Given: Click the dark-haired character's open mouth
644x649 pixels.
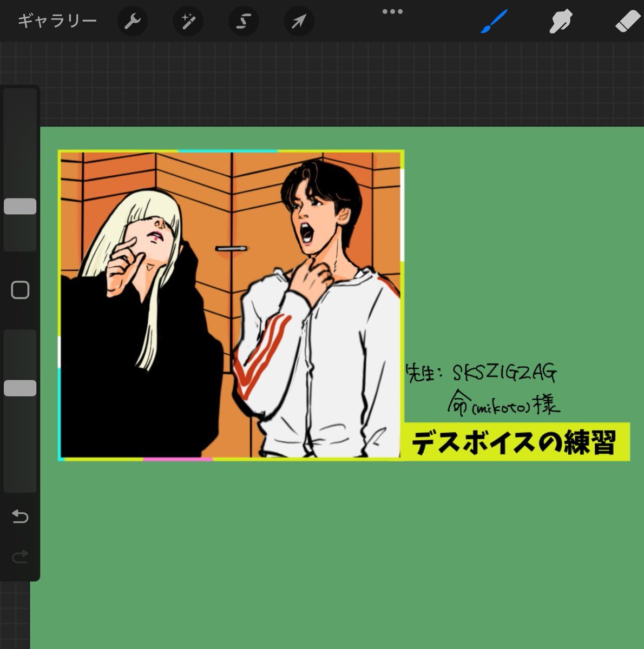Looking at the screenshot, I should point(307,234).
